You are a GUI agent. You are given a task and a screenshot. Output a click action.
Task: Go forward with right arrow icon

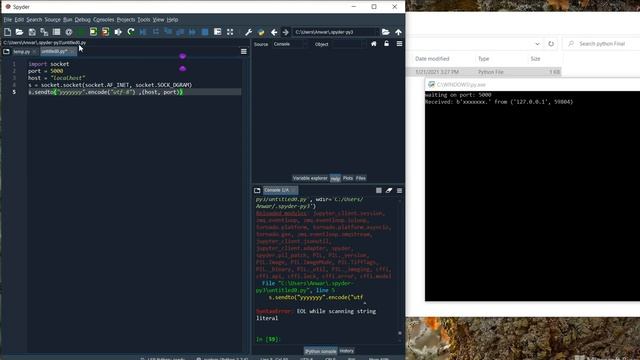coord(286,32)
